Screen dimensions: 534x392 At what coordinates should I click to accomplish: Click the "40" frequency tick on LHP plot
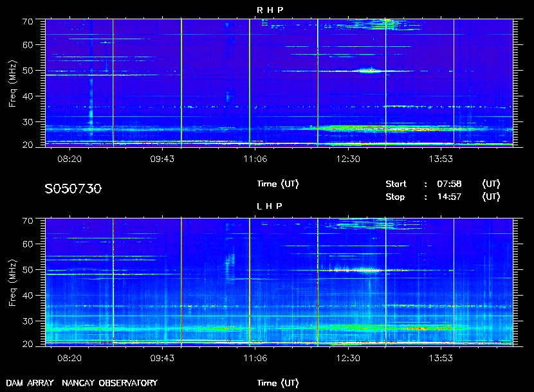point(28,296)
